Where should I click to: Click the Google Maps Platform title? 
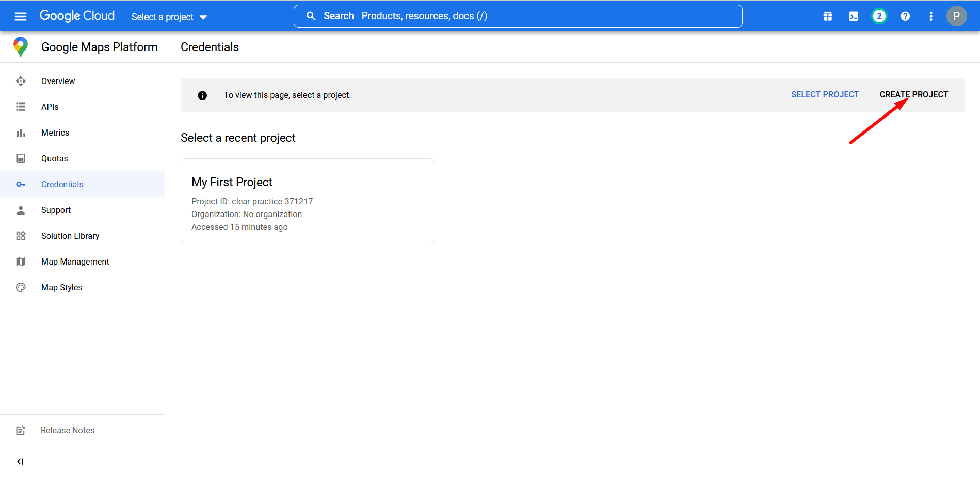click(100, 47)
